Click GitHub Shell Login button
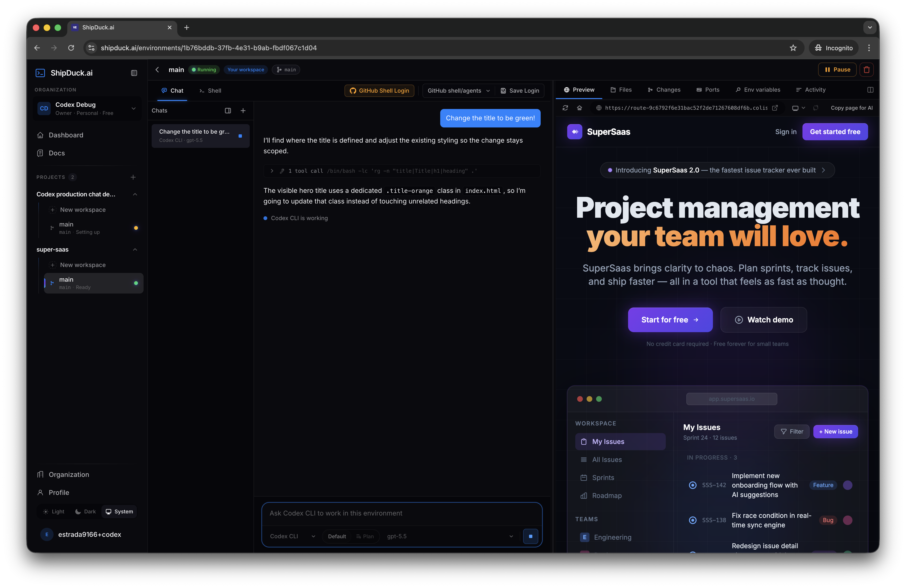Screen dimensions: 906x588 (379, 90)
